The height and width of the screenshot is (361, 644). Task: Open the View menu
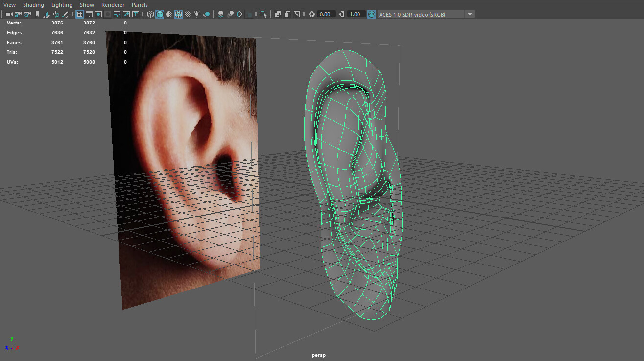(9, 5)
